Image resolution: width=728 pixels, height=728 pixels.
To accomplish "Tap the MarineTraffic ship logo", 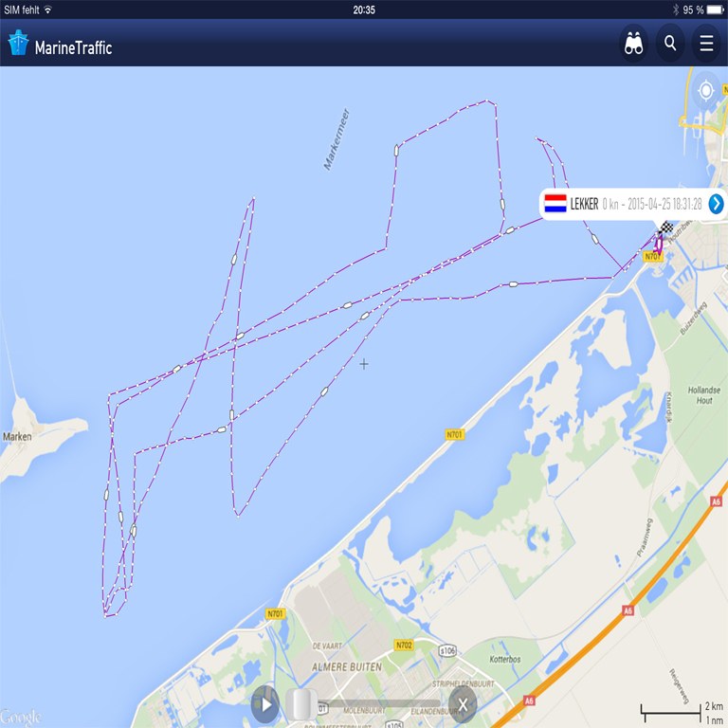I will click(x=19, y=43).
